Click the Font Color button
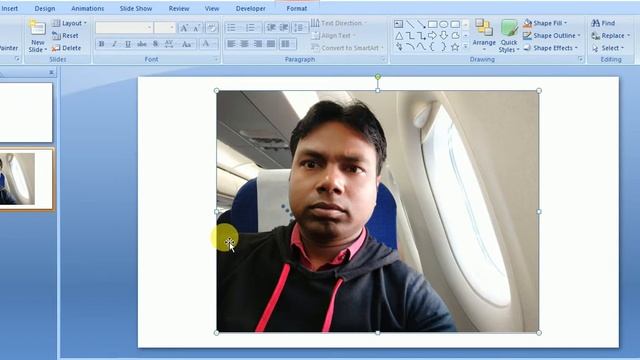 [x=206, y=44]
